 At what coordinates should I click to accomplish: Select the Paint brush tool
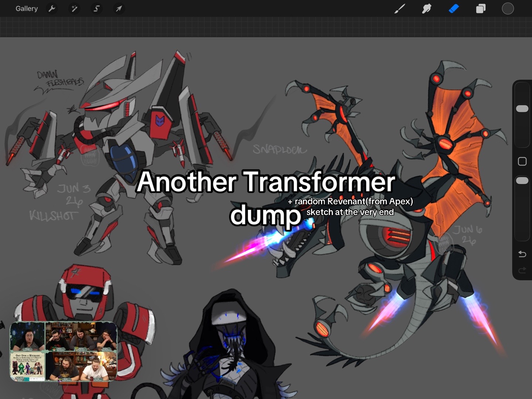[x=400, y=8]
